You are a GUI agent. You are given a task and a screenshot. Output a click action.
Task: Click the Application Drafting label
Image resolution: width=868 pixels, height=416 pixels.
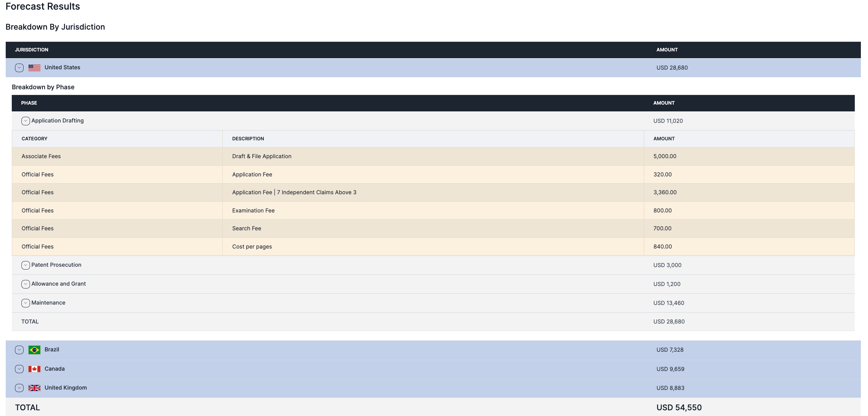57,121
